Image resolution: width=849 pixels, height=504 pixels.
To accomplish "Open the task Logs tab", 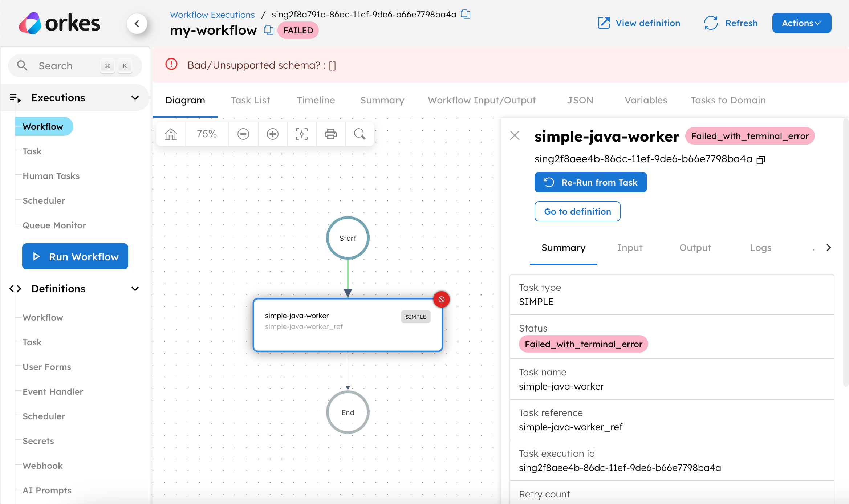I will point(761,248).
